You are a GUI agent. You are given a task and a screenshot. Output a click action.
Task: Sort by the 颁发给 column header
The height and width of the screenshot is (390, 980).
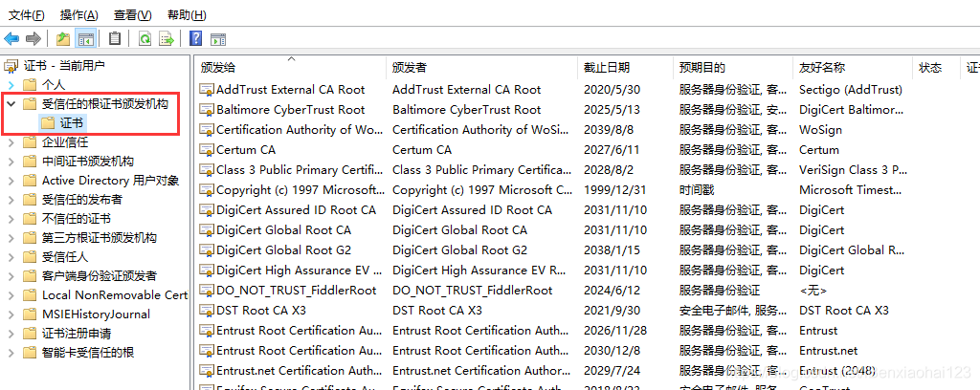pyautogui.click(x=291, y=68)
